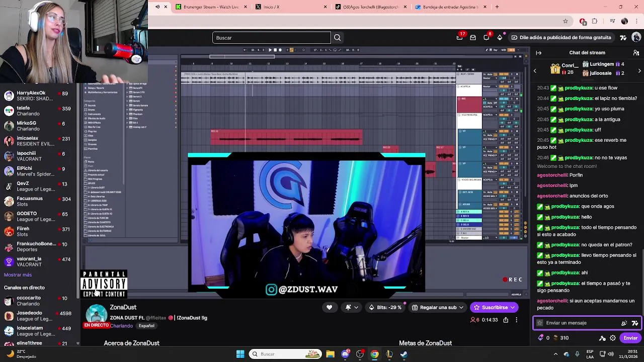This screenshot has width=644, height=362.
Task: Share the stream via share icon
Action: coord(506,320)
